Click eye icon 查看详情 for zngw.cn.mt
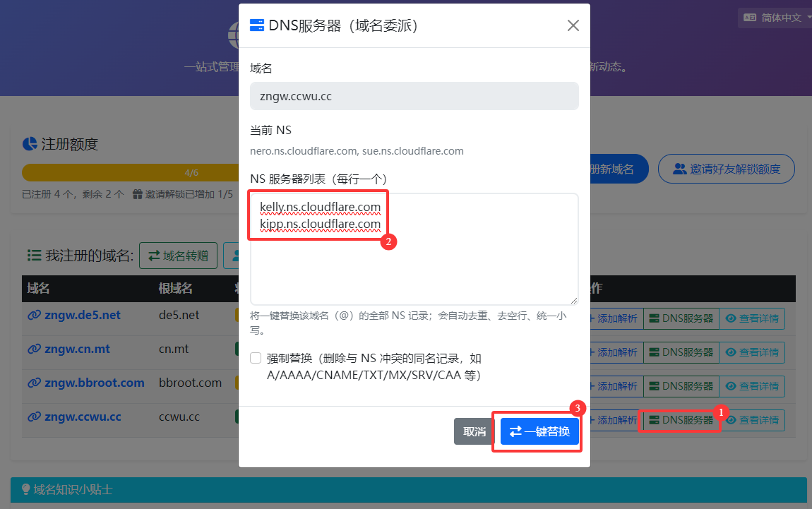 click(731, 352)
